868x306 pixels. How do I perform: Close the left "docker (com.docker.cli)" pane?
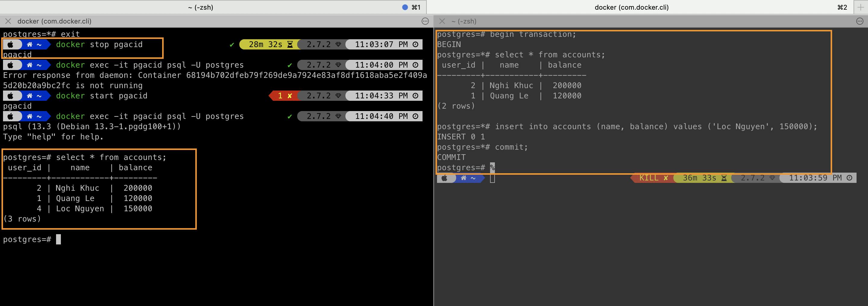pos(8,21)
